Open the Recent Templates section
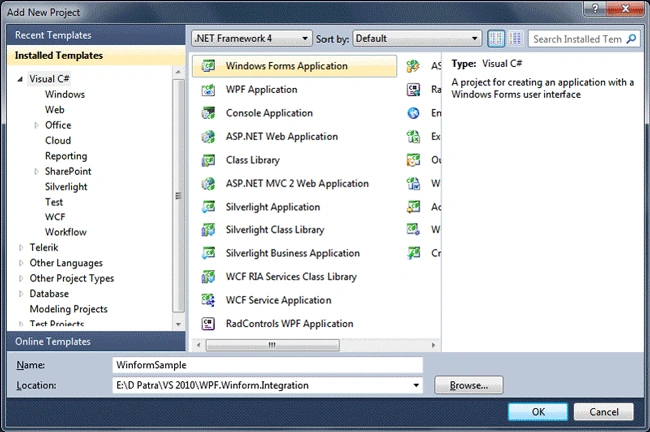Image resolution: width=650 pixels, height=432 pixels. tap(96, 35)
